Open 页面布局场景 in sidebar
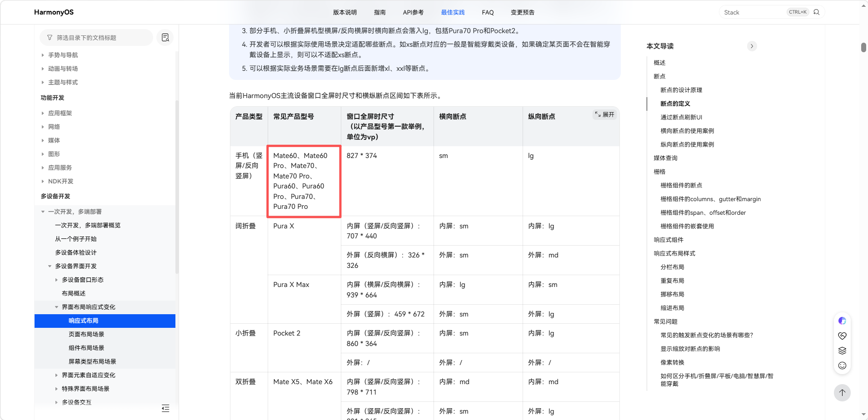Viewport: 868px width, 420px height. click(x=86, y=334)
